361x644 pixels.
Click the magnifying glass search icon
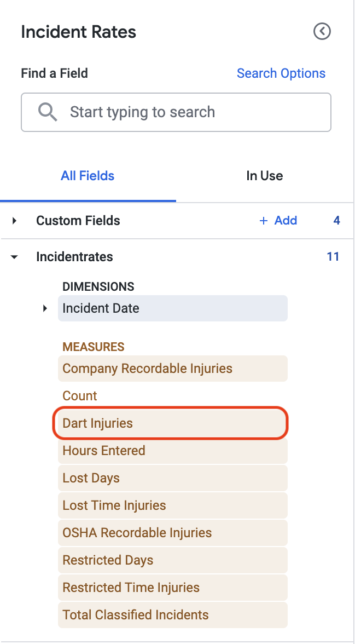coord(48,112)
